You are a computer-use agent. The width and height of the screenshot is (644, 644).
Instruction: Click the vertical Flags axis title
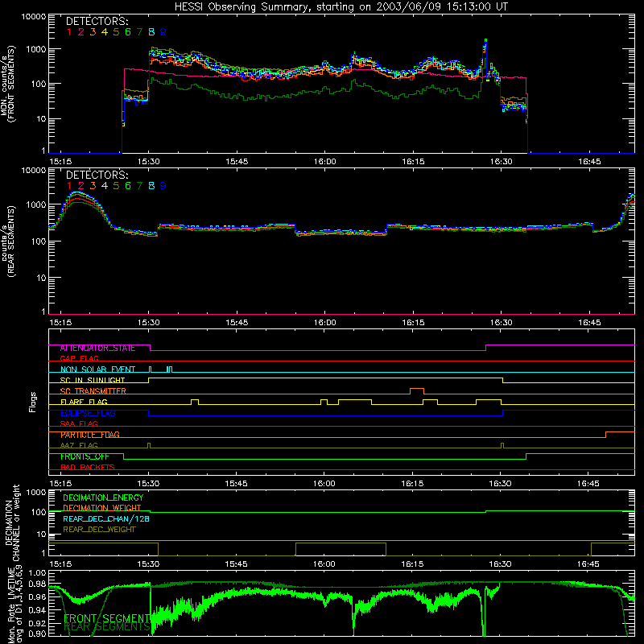pyautogui.click(x=33, y=402)
